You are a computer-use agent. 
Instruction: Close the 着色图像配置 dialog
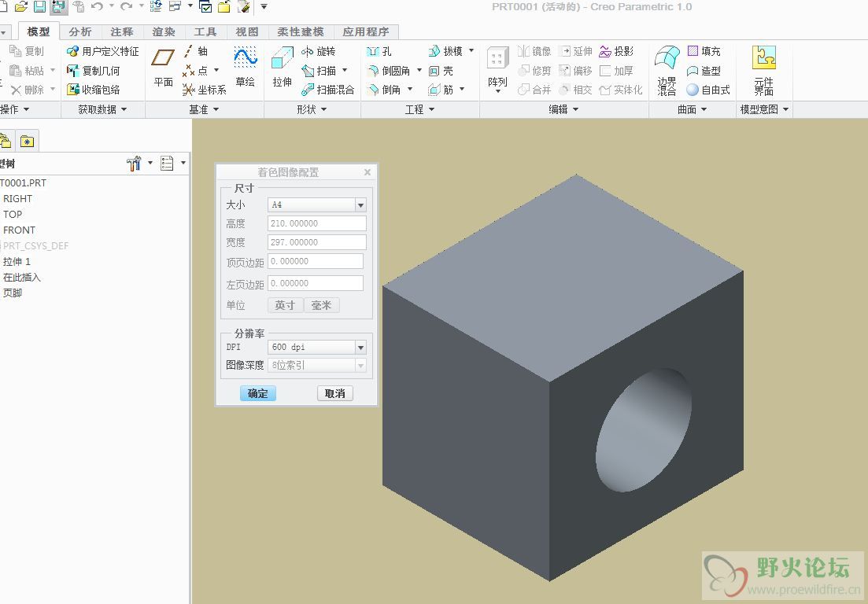(367, 172)
